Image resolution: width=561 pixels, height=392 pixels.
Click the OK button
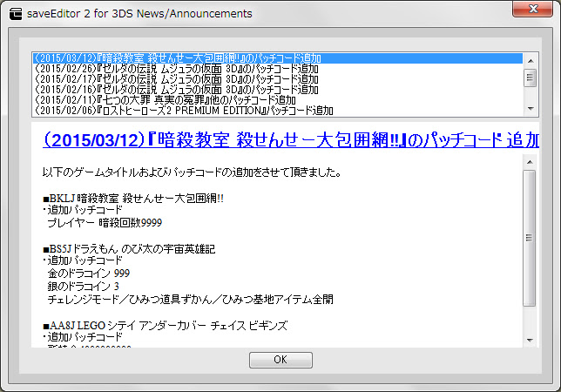click(280, 360)
